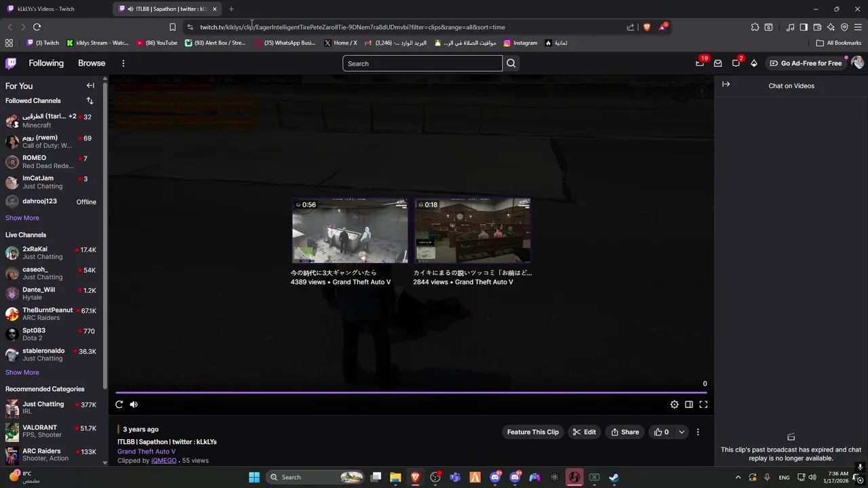Toggle the browser sidebar panel
Image resolution: width=868 pixels, height=488 pixels.
pyautogui.click(x=804, y=27)
